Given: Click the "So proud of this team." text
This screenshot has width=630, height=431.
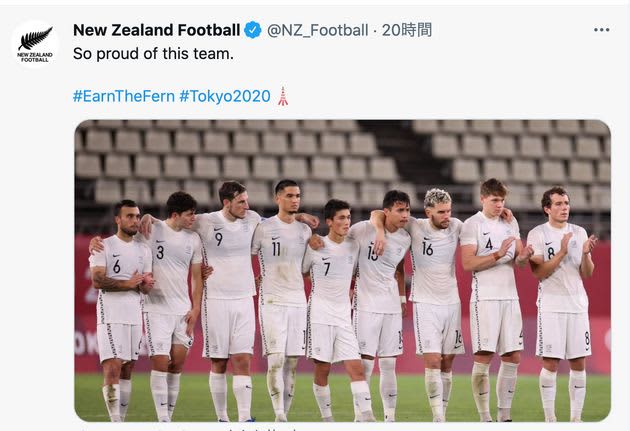Looking at the screenshot, I should click(153, 53).
